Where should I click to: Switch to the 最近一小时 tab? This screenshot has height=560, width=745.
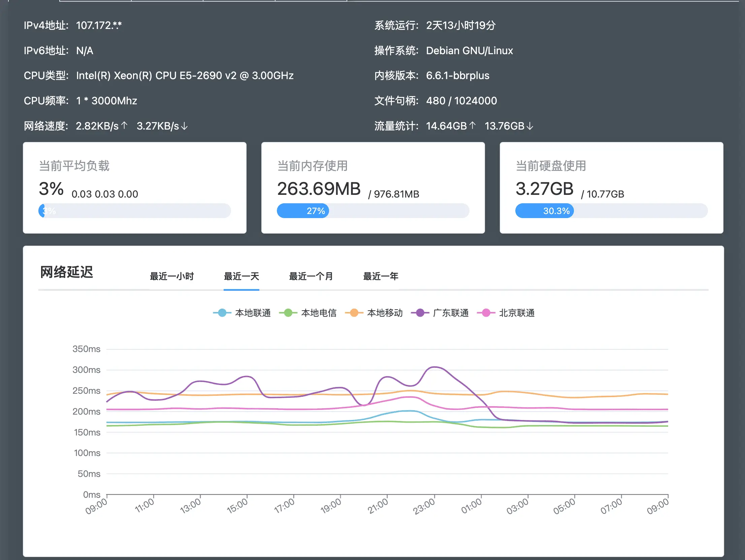click(x=172, y=276)
